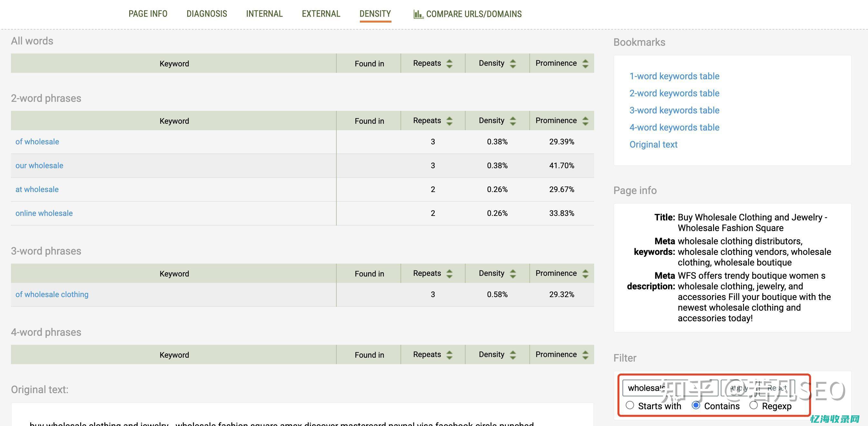
Task: Click the 33.83% prominence value
Action: [x=562, y=213]
